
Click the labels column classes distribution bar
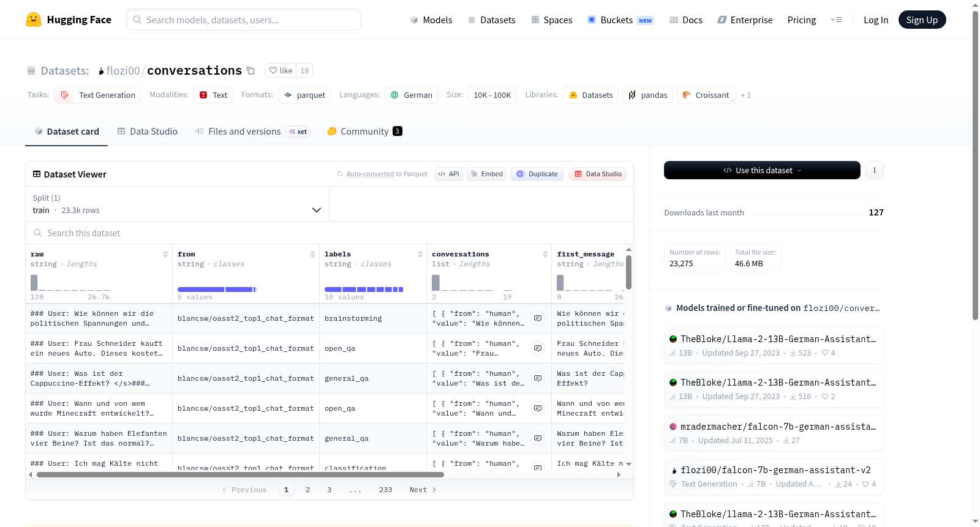point(364,289)
